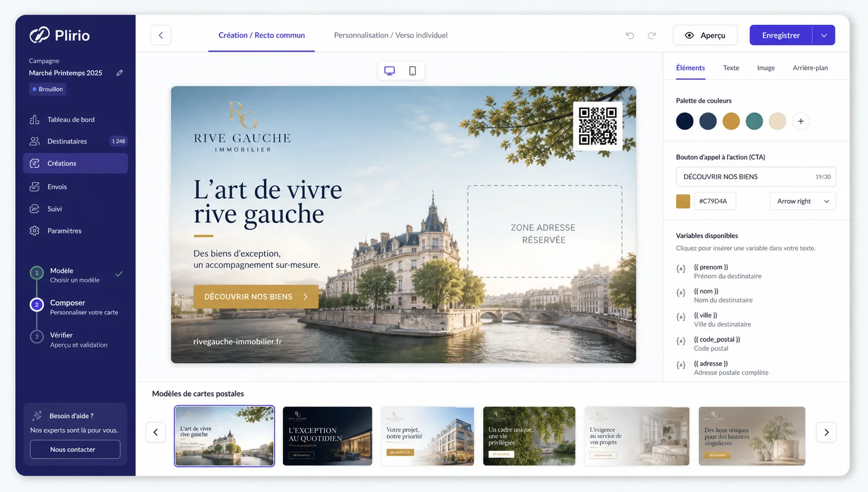
Task: Edit the hex color field #C79D4A
Action: [x=714, y=201]
